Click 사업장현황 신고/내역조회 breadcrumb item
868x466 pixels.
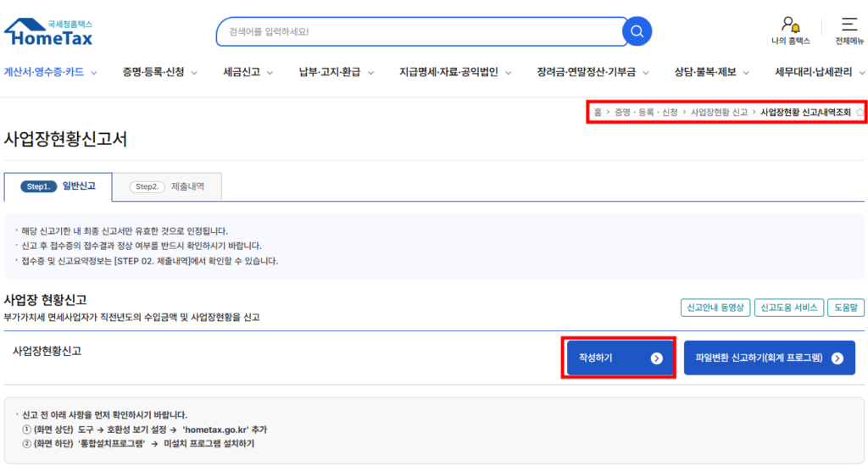pyautogui.click(x=805, y=113)
